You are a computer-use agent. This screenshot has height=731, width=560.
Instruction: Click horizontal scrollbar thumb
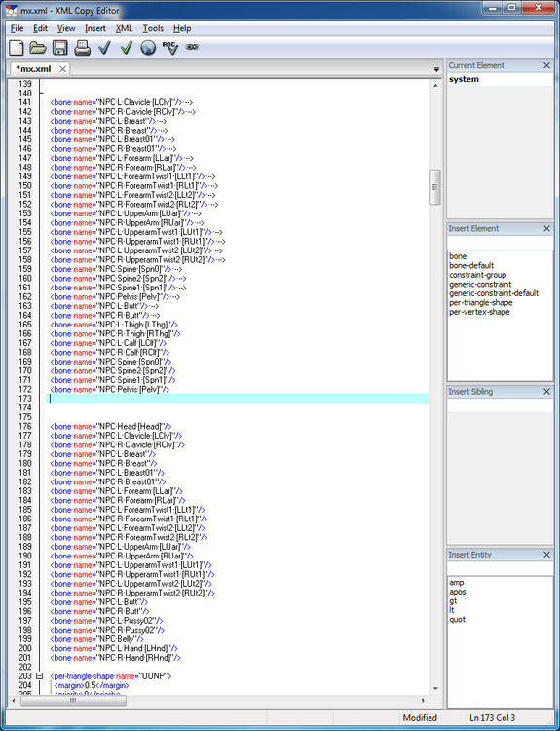(73, 700)
